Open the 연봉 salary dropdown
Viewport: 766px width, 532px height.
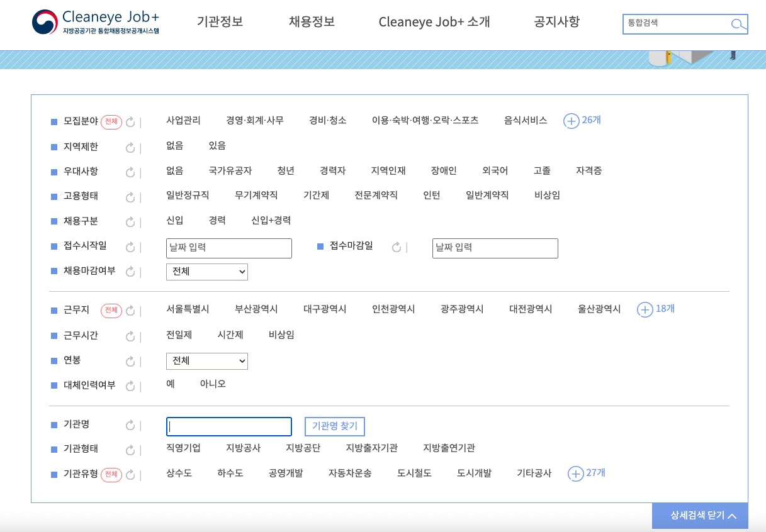(207, 362)
